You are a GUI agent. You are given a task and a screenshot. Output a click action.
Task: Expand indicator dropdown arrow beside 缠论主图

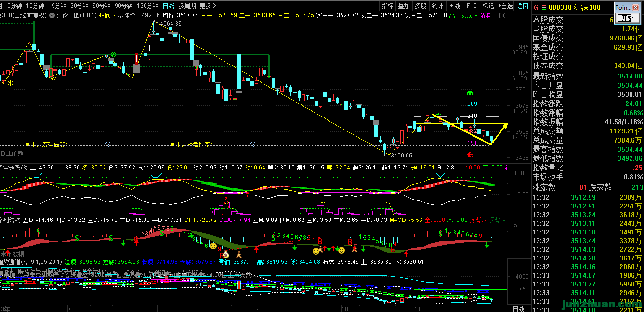[x=52, y=15]
